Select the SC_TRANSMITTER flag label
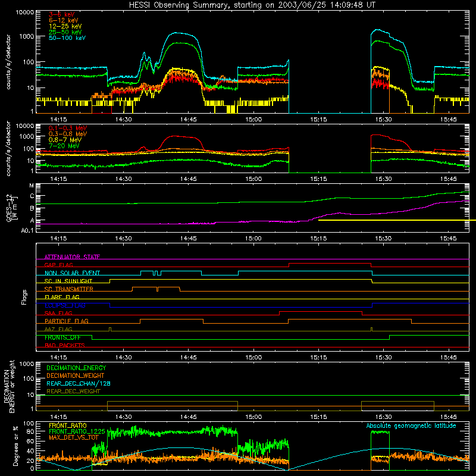Screen dimensions: 476x476 pyautogui.click(x=68, y=289)
